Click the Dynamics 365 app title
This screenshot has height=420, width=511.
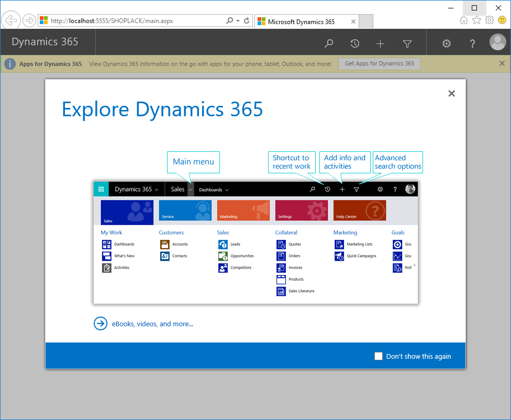point(45,42)
